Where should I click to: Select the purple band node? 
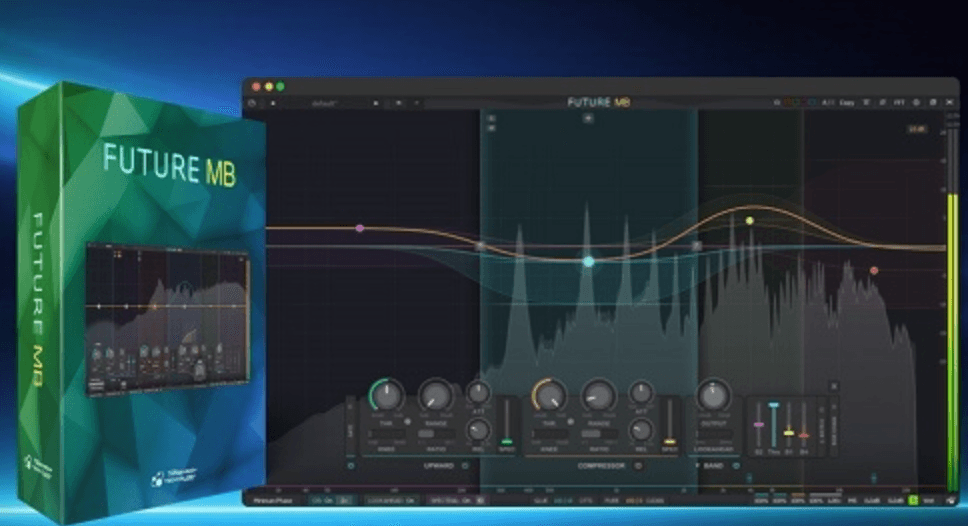point(360,228)
